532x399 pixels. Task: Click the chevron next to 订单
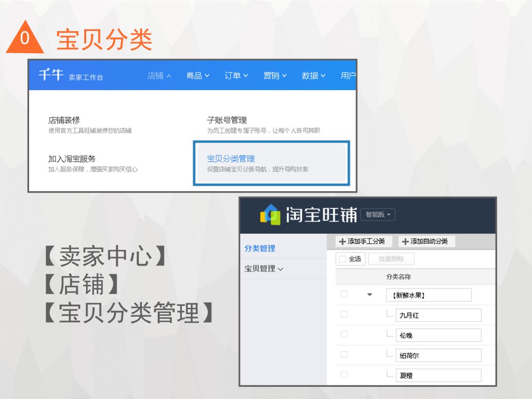pyautogui.click(x=246, y=76)
